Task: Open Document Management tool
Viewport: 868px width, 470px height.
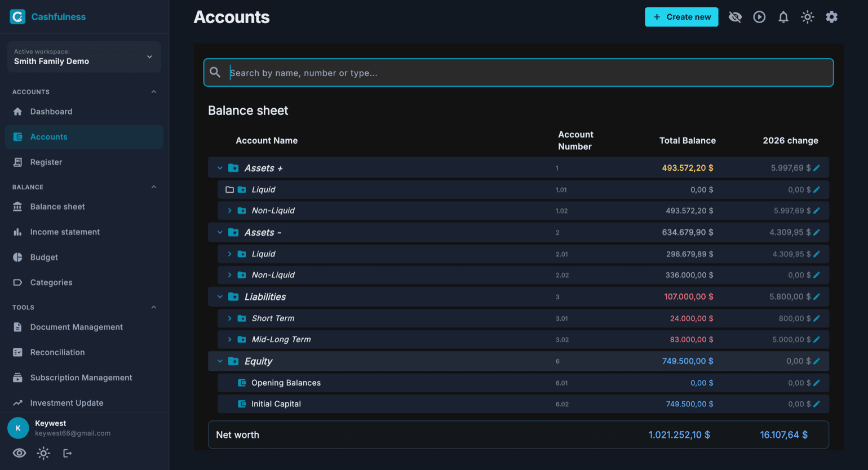Action: (x=84, y=327)
